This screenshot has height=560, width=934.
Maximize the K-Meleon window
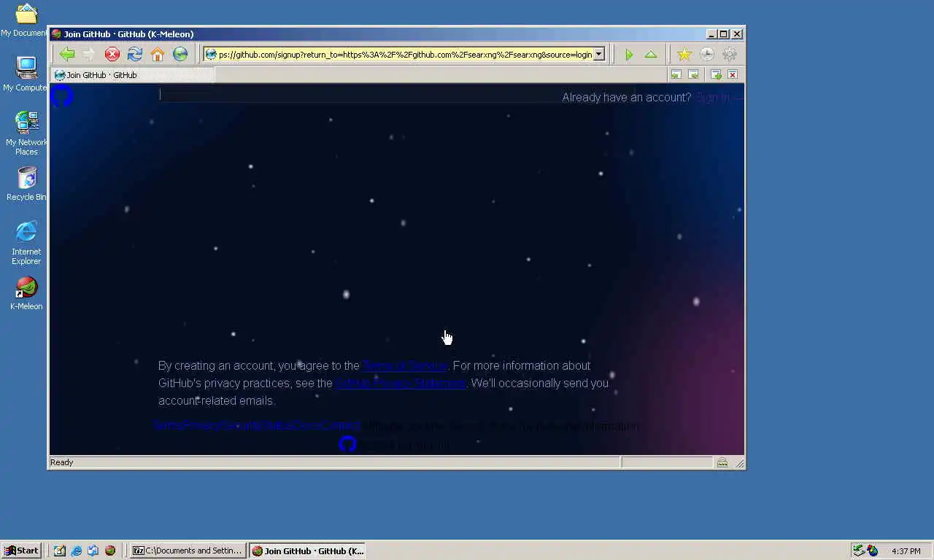724,34
